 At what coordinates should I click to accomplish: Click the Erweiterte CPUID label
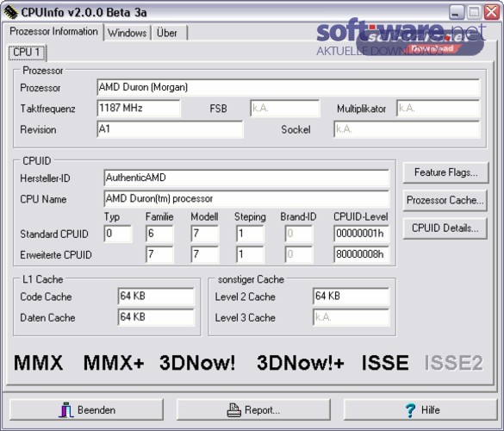tap(56, 255)
